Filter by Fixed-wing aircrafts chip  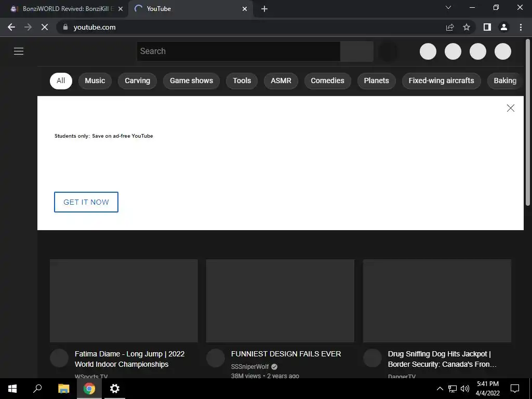442,81
